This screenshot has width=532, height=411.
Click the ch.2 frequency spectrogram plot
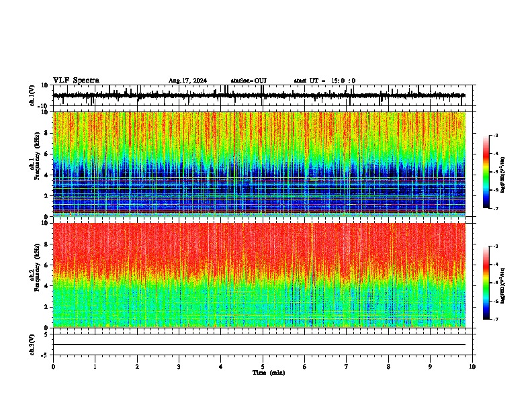pyautogui.click(x=263, y=275)
